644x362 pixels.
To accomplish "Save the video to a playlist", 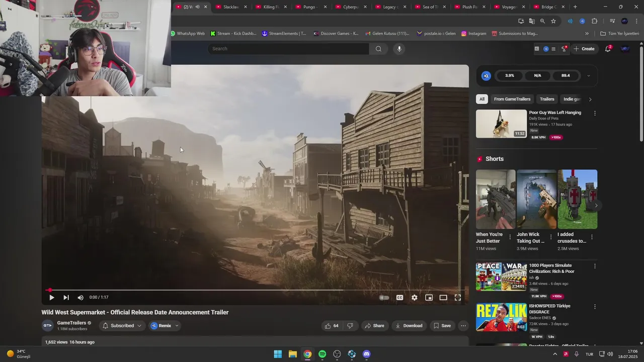I will [x=442, y=326].
